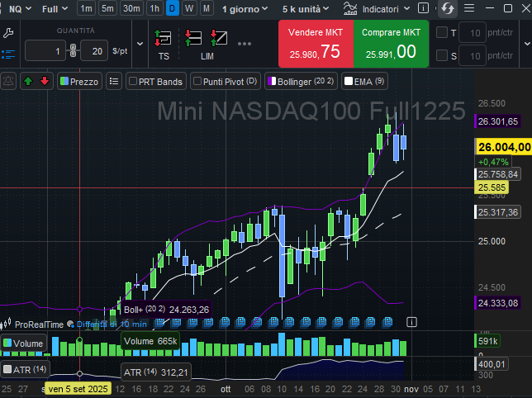
Task: Click the alert bell icon
Action: click(8, 82)
